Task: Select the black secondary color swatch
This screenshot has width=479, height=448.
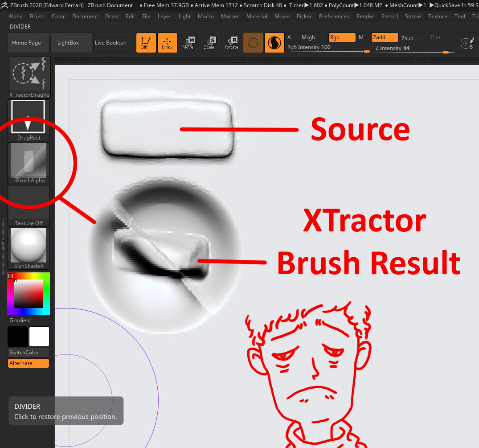Action: (18, 336)
